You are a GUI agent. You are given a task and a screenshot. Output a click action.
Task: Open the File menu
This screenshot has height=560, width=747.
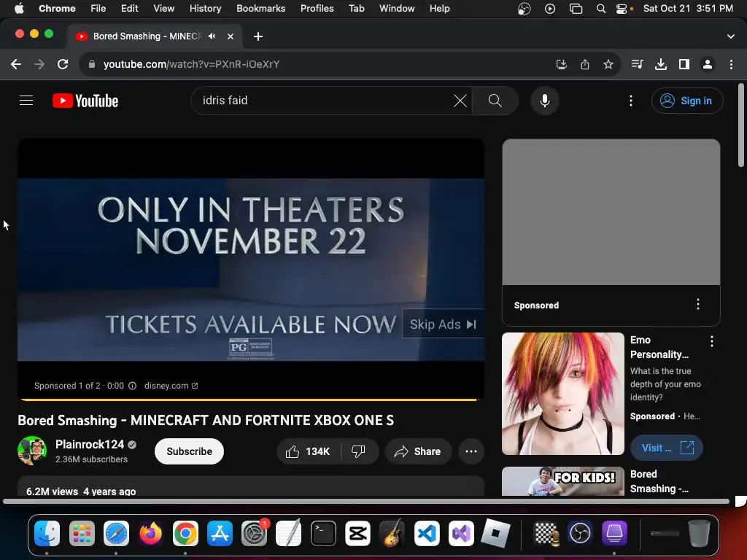98,8
